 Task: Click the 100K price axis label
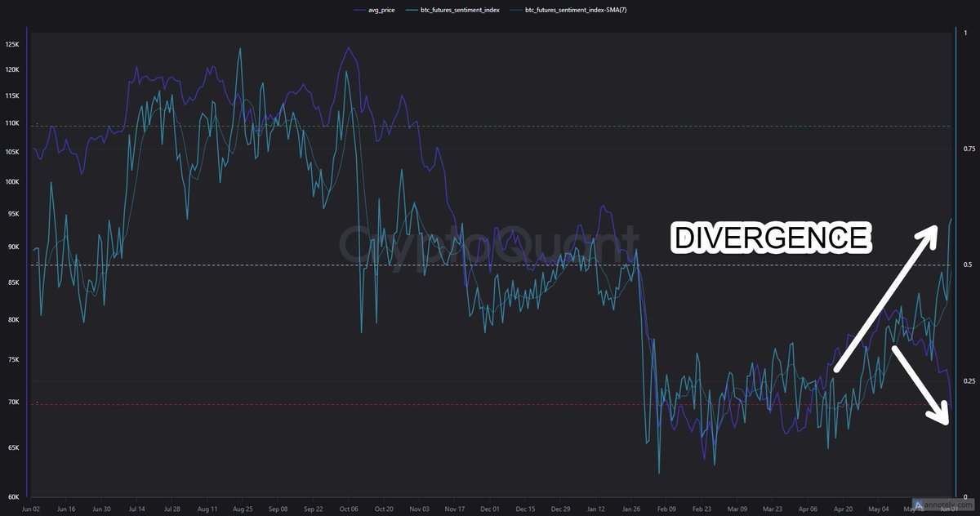11,182
